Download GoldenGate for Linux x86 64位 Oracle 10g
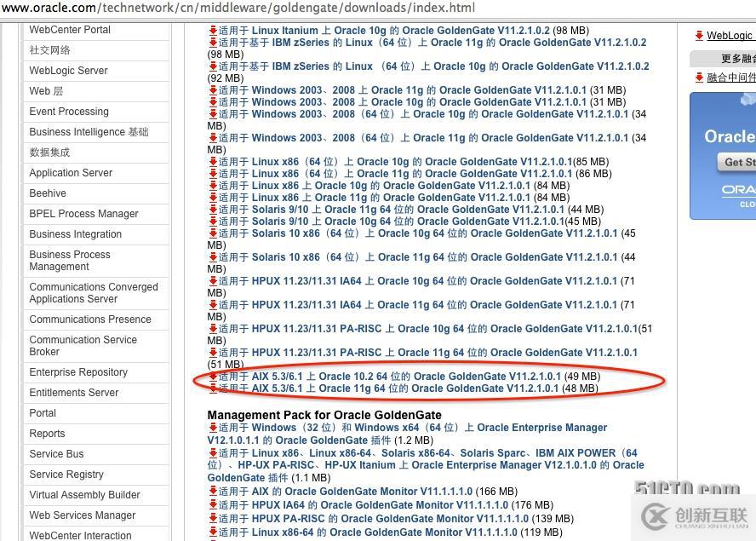Screen dimensions: 756x541 395,162
